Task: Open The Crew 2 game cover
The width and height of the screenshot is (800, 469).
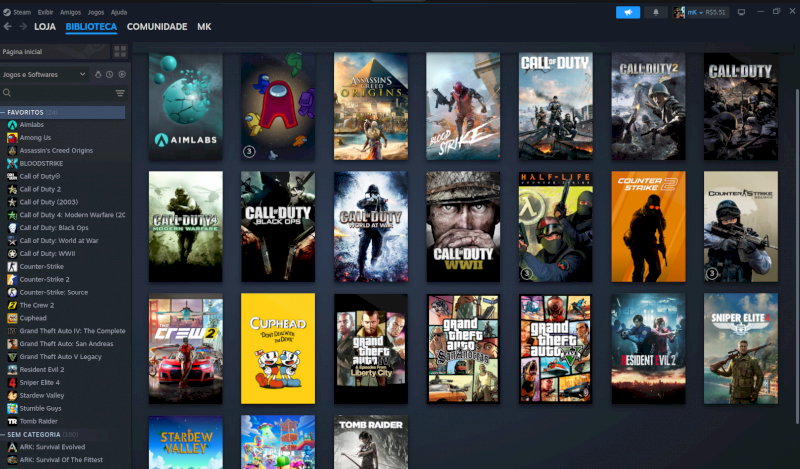Action: (186, 349)
